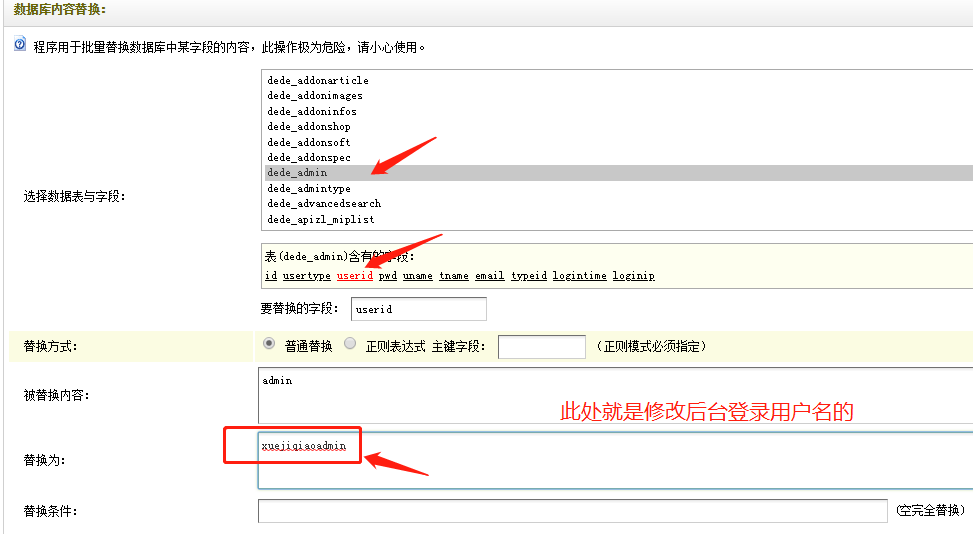
Task: Choose dede_apizl_miplist table entry
Action: click(x=321, y=219)
